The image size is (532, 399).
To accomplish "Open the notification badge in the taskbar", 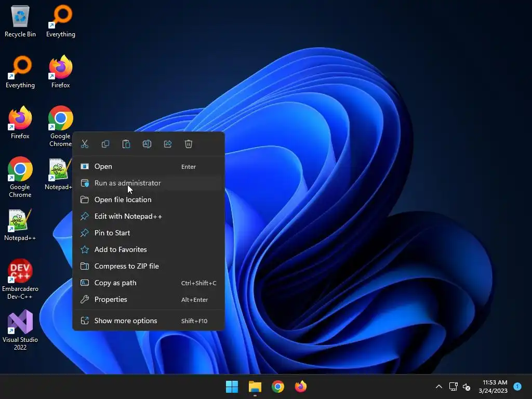I will pos(517,387).
